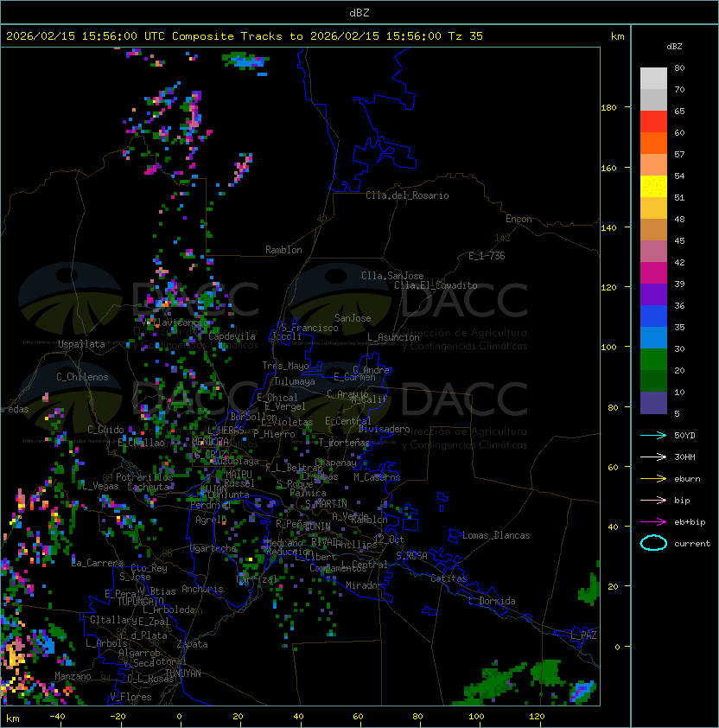Screen dimensions: 719x728
Task: Click the 'Capdevila' map label
Action: coord(232,336)
